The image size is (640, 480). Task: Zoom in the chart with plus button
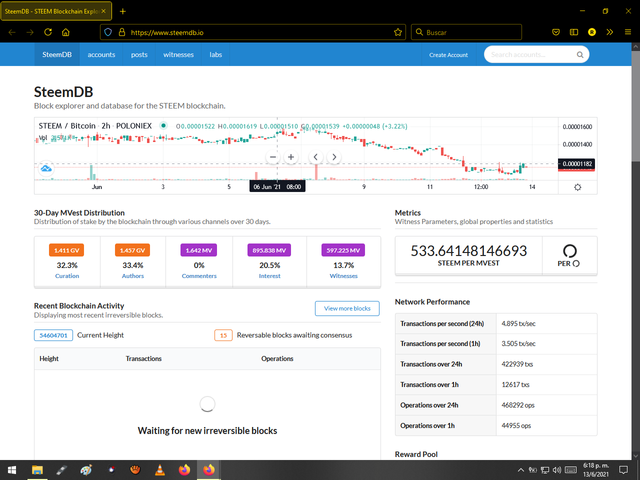coord(291,157)
